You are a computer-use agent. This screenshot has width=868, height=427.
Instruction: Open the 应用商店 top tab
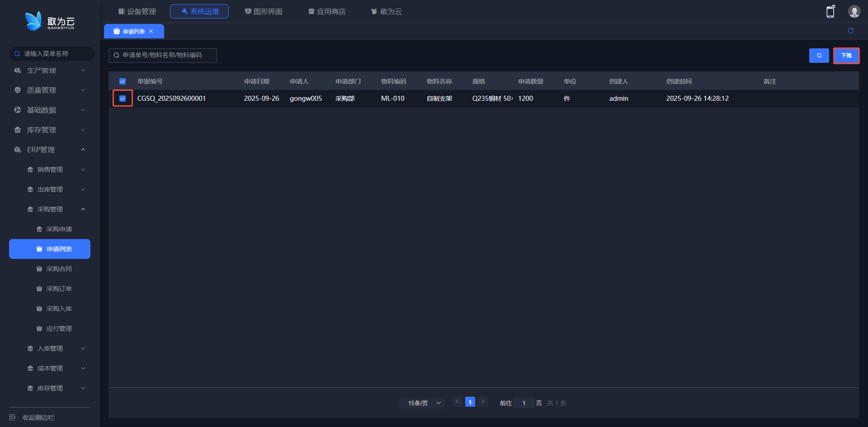tap(327, 11)
